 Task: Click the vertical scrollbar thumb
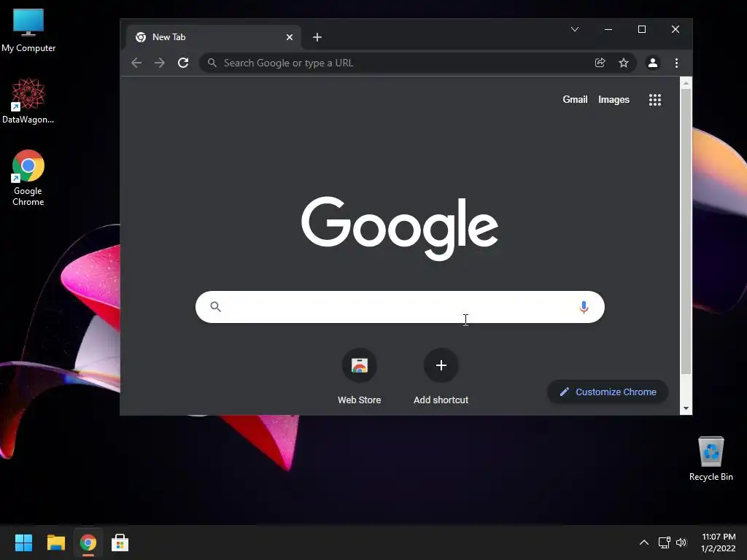coord(686,232)
